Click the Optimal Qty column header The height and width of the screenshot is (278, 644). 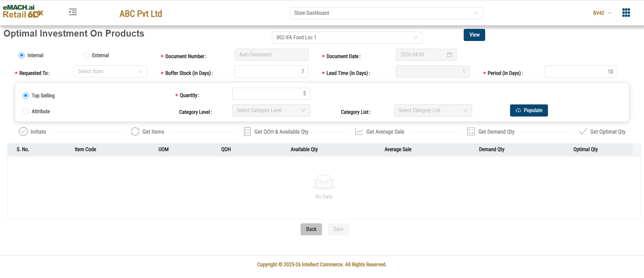click(586, 149)
